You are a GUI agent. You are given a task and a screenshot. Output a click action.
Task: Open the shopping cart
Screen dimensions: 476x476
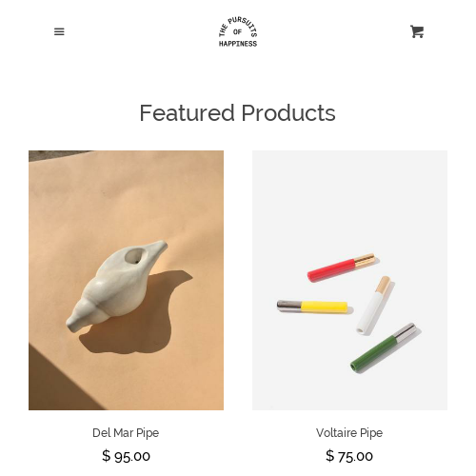417,31
